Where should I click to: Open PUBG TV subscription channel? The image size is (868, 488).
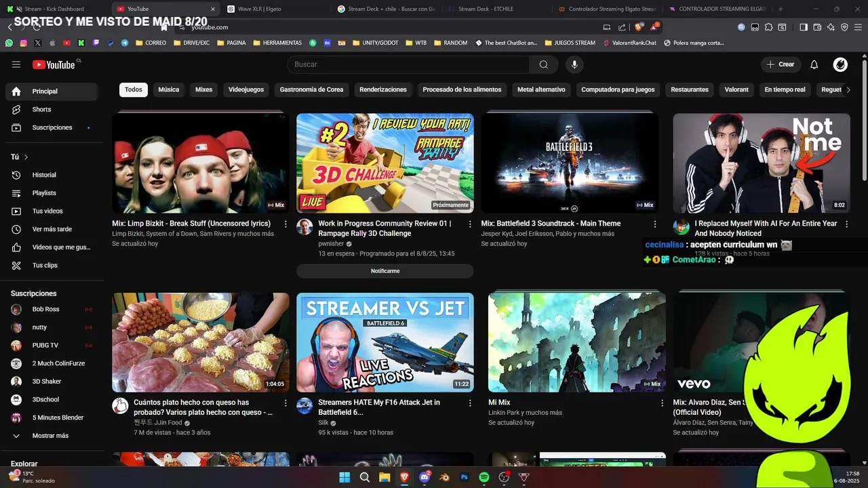pos(52,345)
